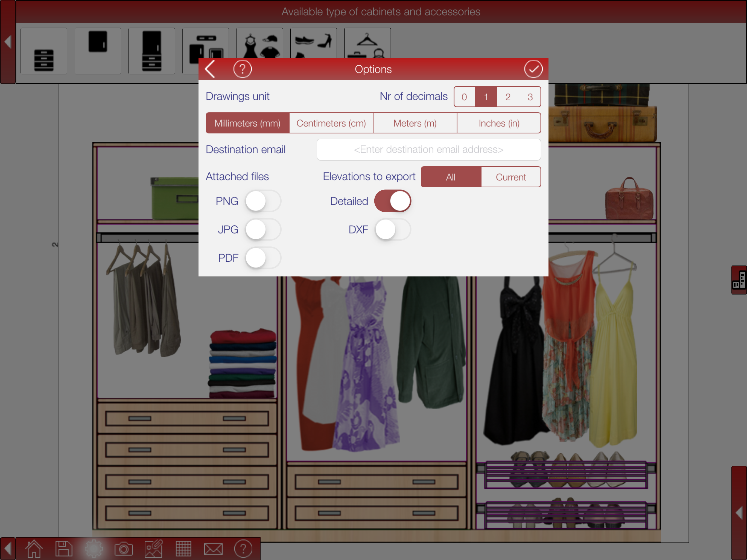
Task: Choose the tall cabinet with drawers icon
Action: click(x=152, y=51)
